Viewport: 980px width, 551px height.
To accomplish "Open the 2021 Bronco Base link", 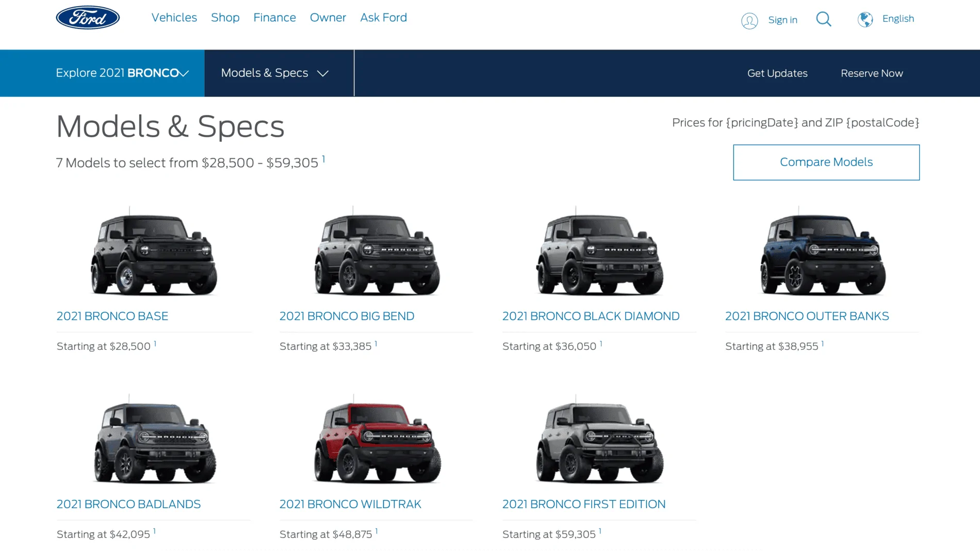I will pos(112,316).
